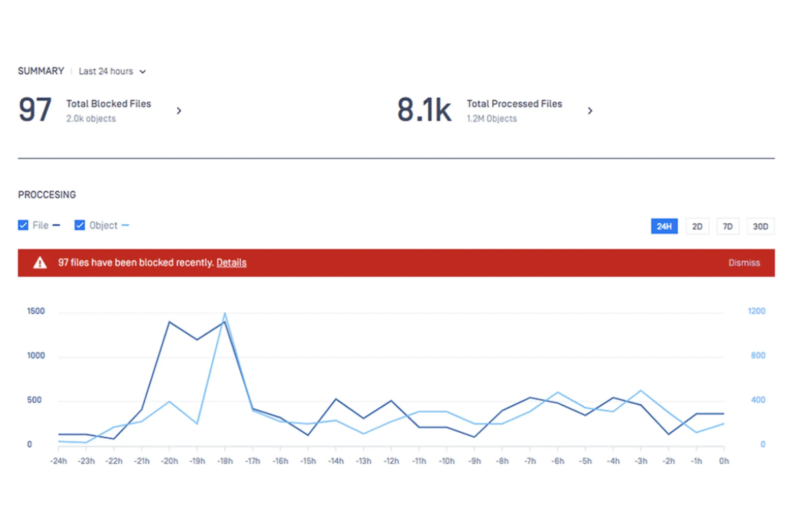This screenshot has height=532, width=798.
Task: Dismiss the blocked files alert banner
Action: [x=744, y=263]
